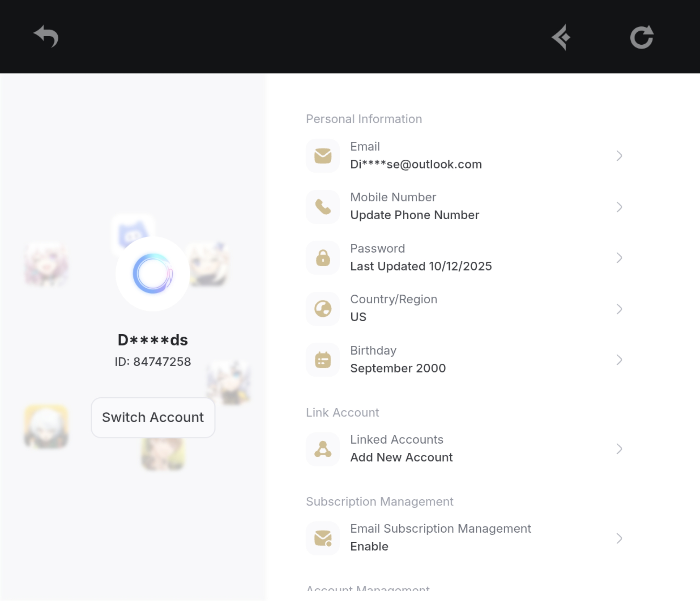Open Country/Region chevron arrow
This screenshot has height=601, width=700.
[x=619, y=309]
